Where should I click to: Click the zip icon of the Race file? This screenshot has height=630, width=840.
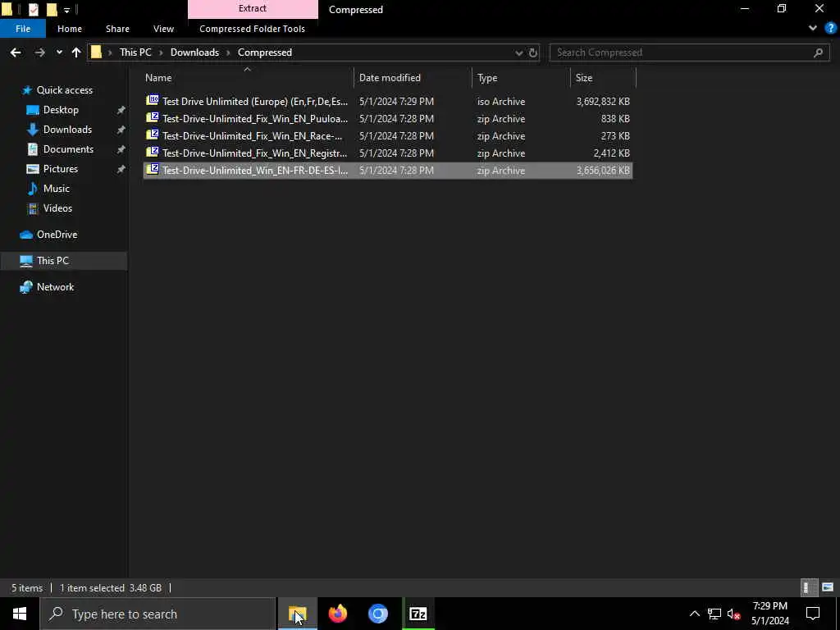[153, 135]
